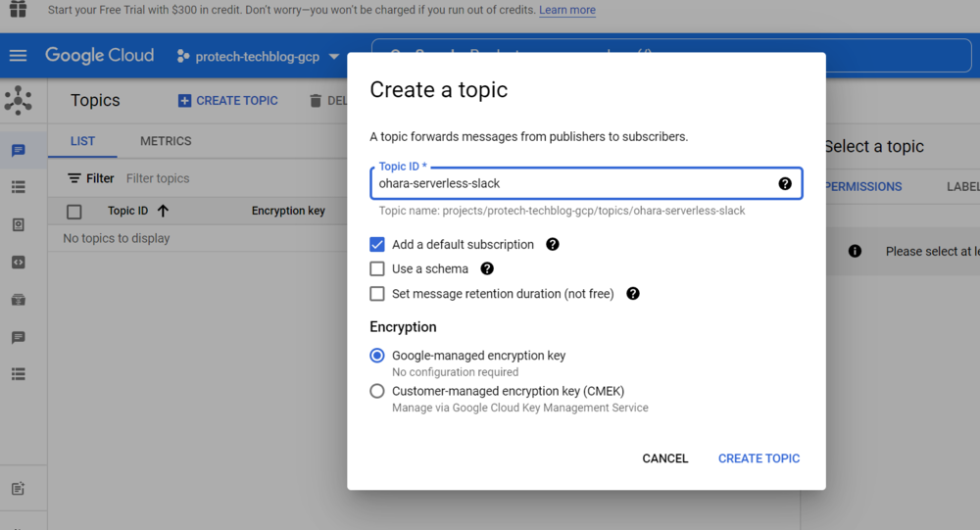Open the hamburger navigation menu

(18, 56)
